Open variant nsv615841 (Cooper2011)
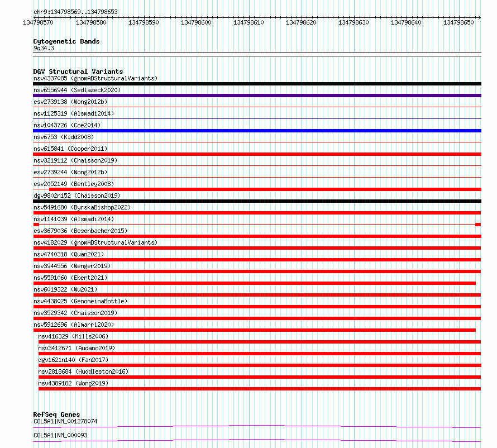497x448 pixels. tap(70, 149)
